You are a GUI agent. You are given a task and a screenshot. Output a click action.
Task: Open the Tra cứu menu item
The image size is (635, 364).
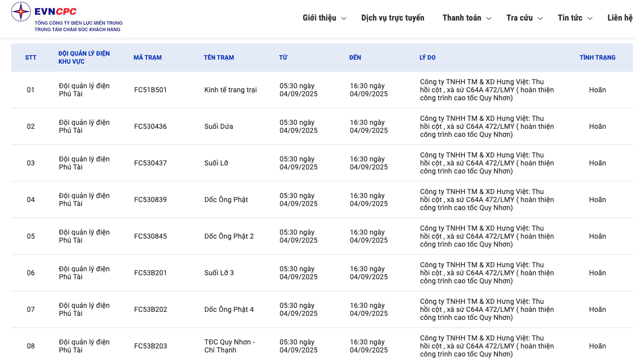coord(520,18)
